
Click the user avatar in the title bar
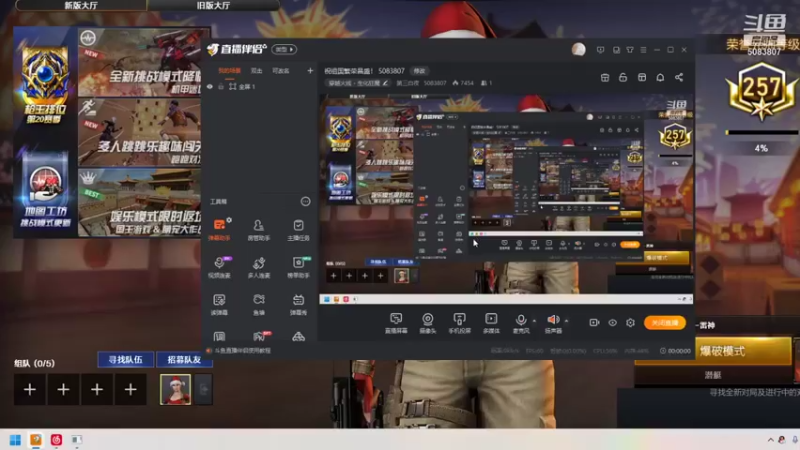point(579,49)
